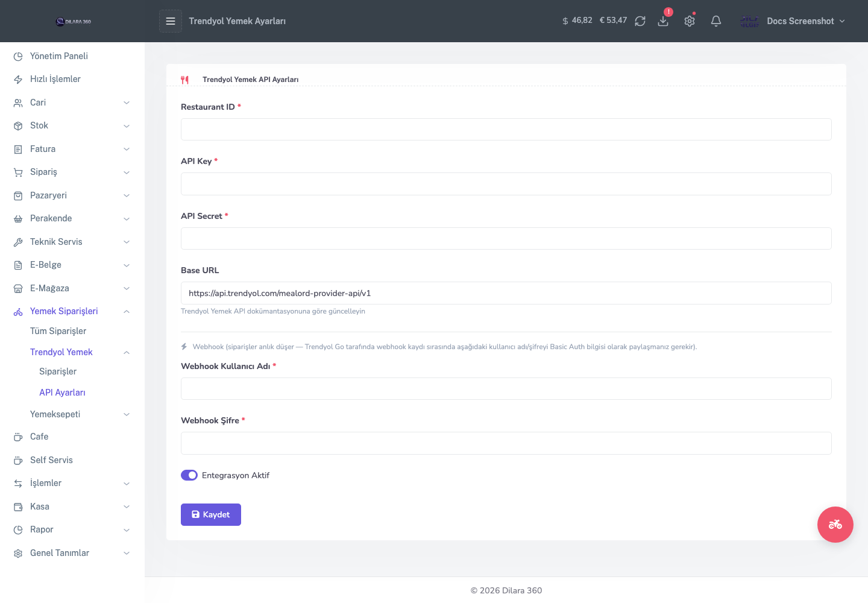Click the refresh exchange rates icon

click(640, 21)
